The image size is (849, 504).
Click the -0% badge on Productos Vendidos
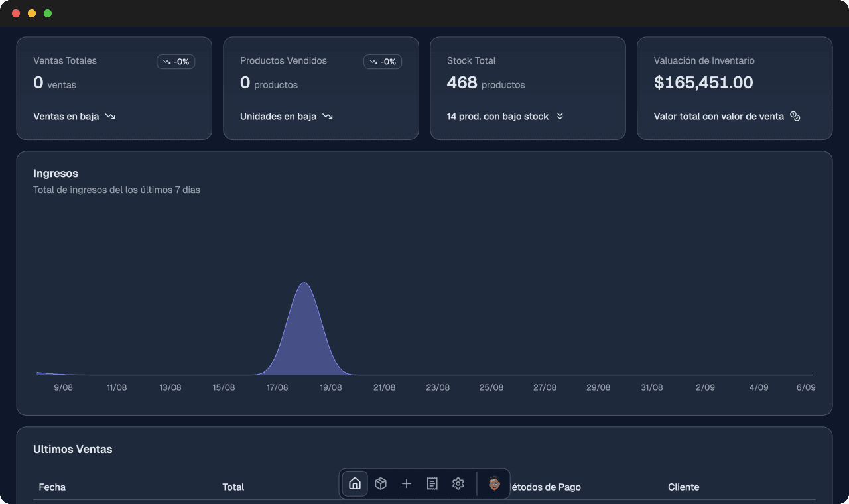(x=383, y=62)
